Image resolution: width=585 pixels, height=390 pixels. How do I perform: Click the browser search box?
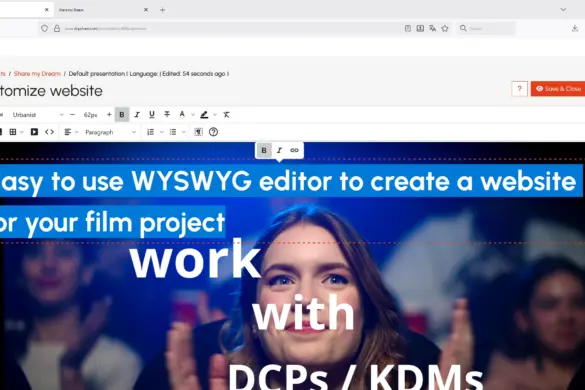[486, 28]
